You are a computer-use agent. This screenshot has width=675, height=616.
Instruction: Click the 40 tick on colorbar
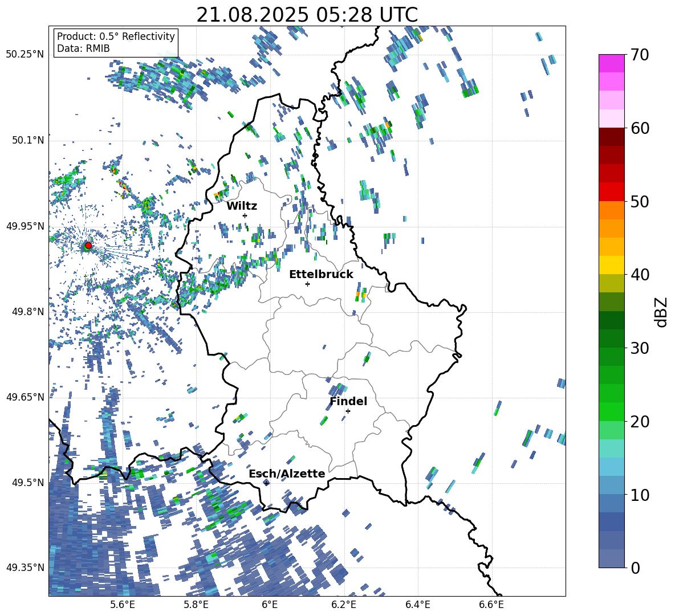pos(640,275)
